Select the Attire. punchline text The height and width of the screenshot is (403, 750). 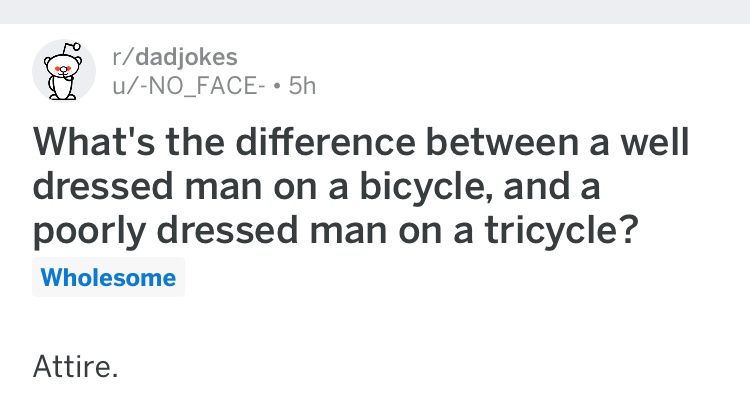coord(75,367)
